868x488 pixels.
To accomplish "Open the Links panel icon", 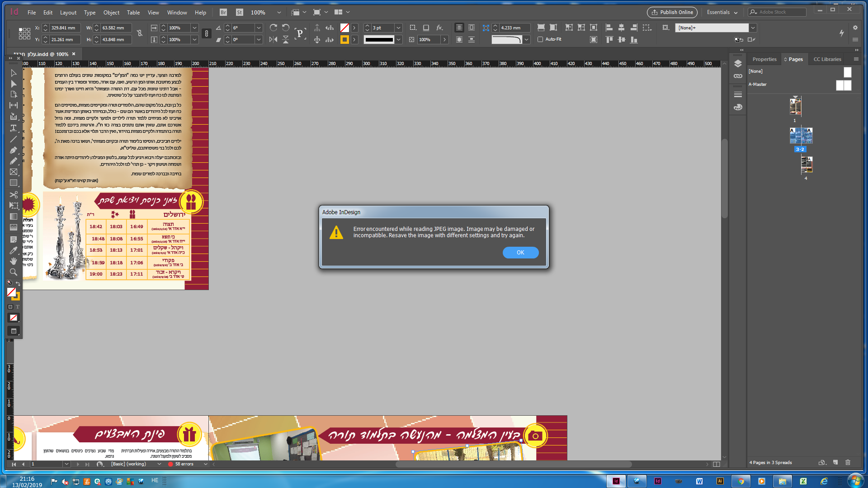I will (x=738, y=76).
